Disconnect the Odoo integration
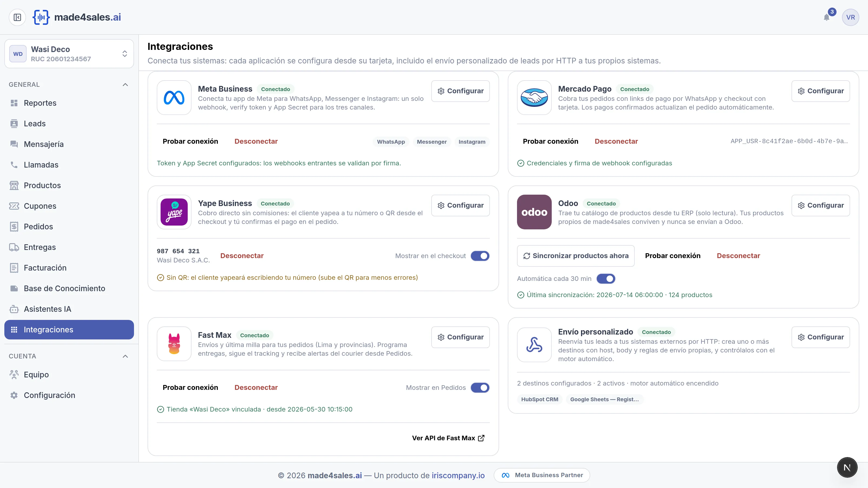This screenshot has height=488, width=868. (738, 256)
